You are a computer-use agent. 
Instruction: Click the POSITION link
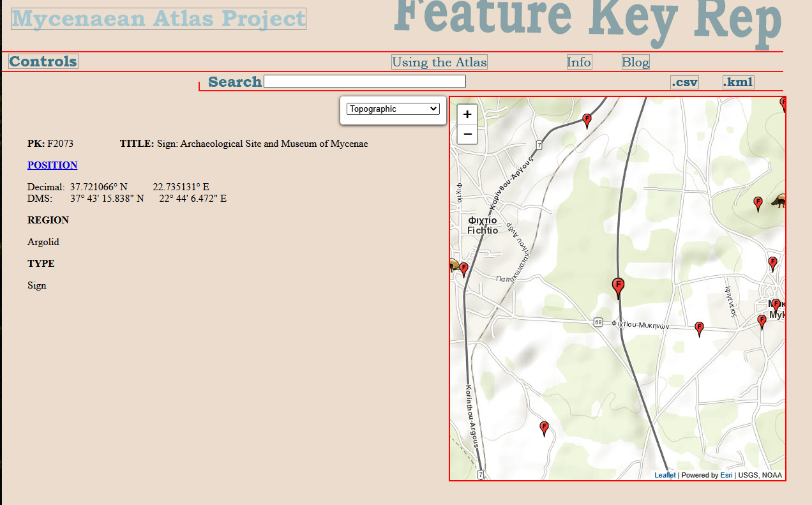coord(52,165)
